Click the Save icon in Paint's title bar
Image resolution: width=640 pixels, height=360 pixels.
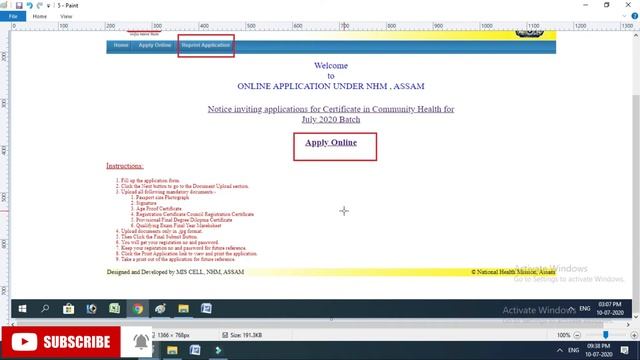[19, 5]
